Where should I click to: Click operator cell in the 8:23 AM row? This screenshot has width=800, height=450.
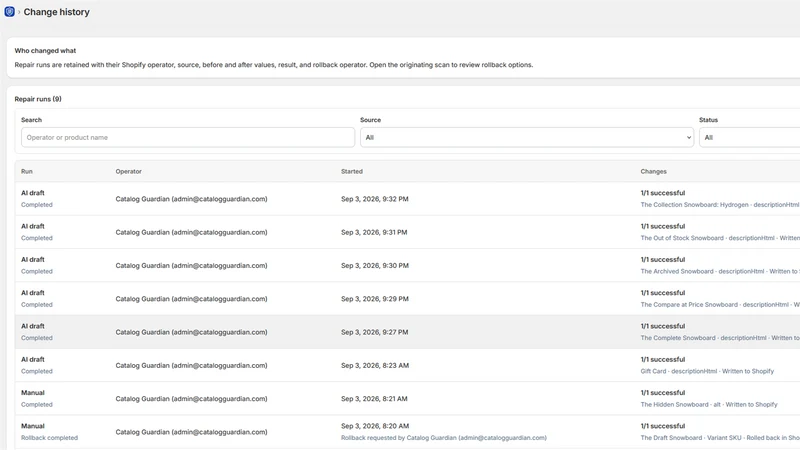click(x=191, y=365)
